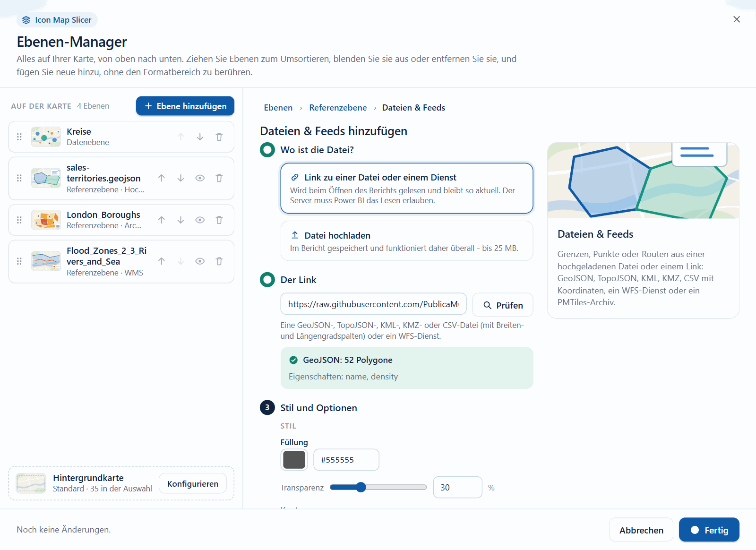756x550 pixels.
Task: Move London_Boroughs layer down
Action: pyautogui.click(x=180, y=220)
